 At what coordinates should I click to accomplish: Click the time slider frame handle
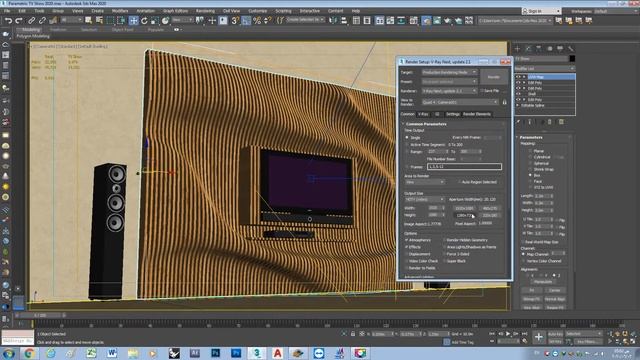pos(40,315)
